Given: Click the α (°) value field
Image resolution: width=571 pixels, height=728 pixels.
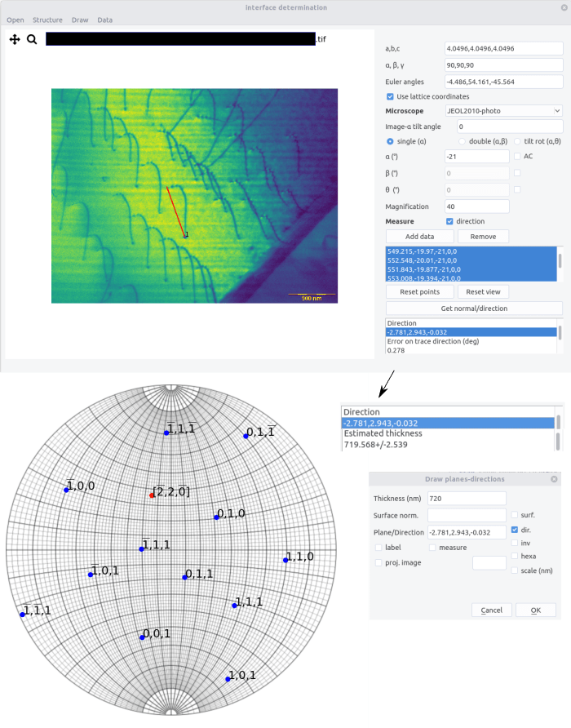Looking at the screenshot, I should [x=476, y=157].
